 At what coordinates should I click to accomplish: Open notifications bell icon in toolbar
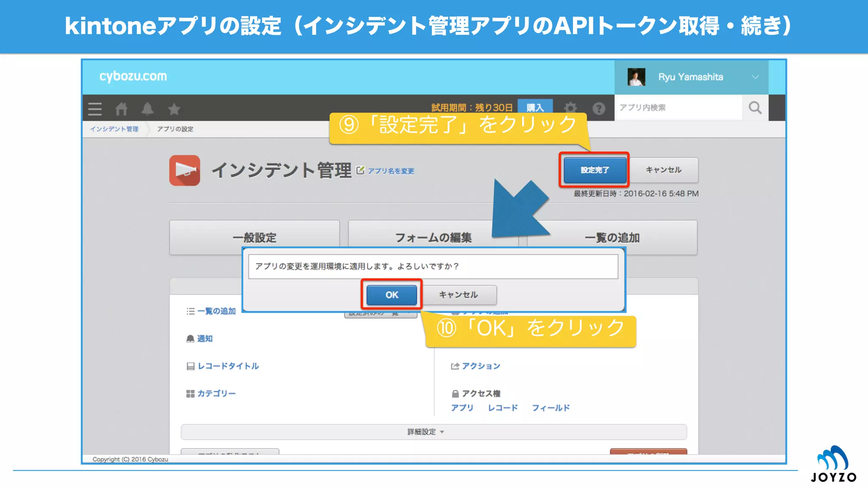pos(147,109)
